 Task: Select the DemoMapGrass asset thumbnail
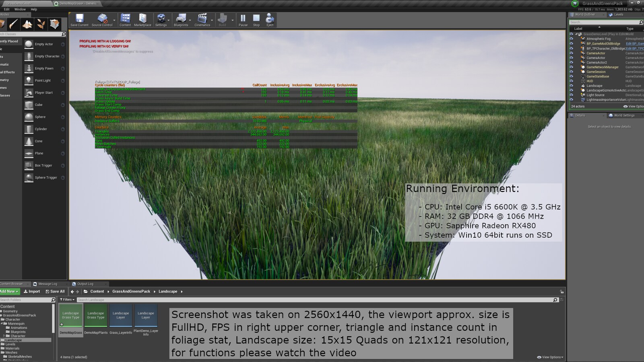pyautogui.click(x=71, y=316)
